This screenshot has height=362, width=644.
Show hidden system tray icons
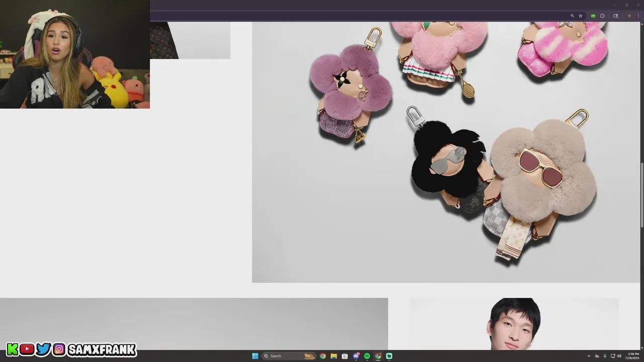click(x=589, y=356)
